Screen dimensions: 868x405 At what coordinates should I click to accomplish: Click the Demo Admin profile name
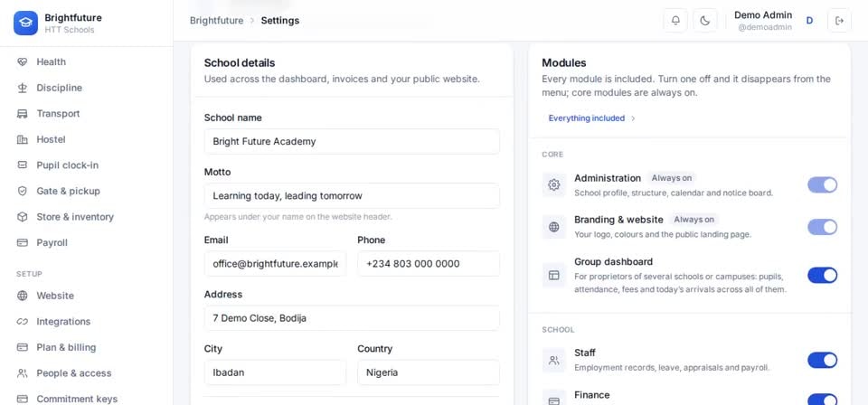point(763,15)
